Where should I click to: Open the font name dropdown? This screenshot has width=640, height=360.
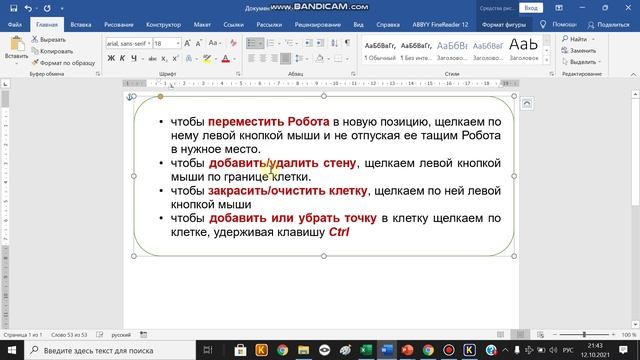pos(149,43)
